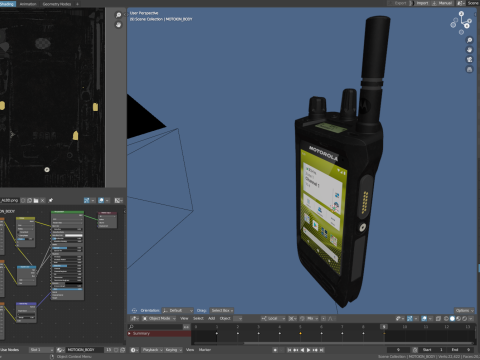The image size is (480, 360).
Task: Open the viewport View menu
Action: pyautogui.click(x=184, y=318)
